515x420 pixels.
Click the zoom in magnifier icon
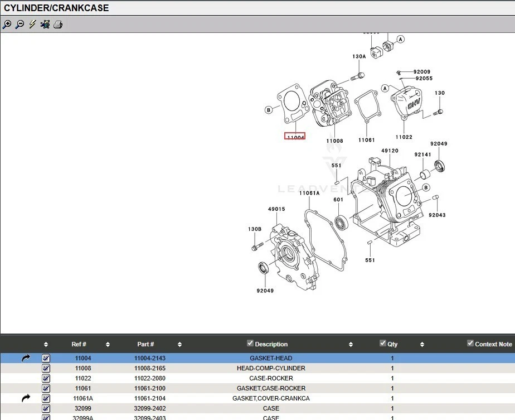click(7, 25)
